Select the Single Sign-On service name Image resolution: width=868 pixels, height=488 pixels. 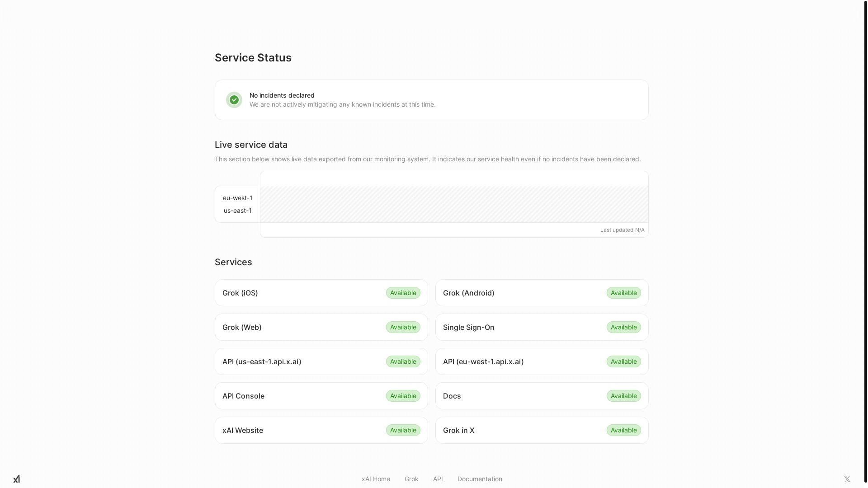coord(469,327)
